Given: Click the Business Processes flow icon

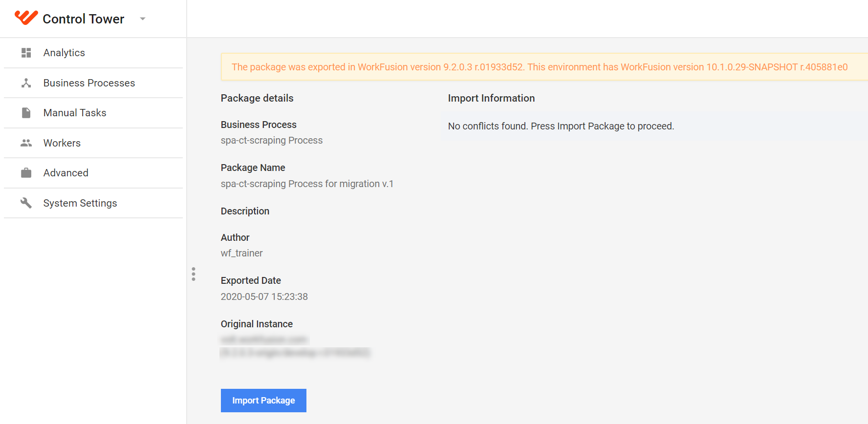Looking at the screenshot, I should pyautogui.click(x=26, y=83).
